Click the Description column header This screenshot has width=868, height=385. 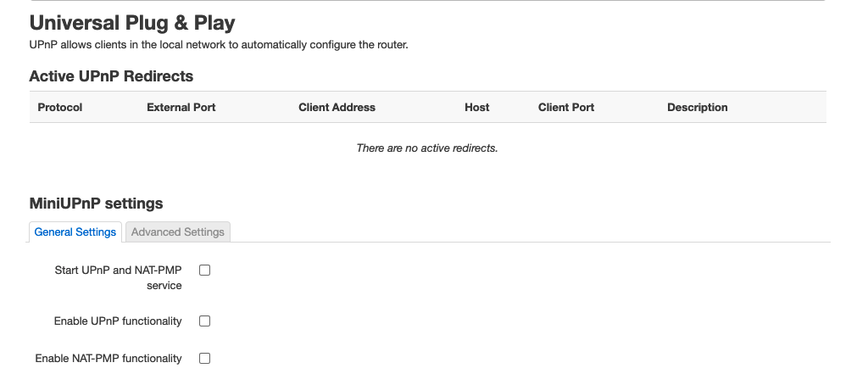697,108
